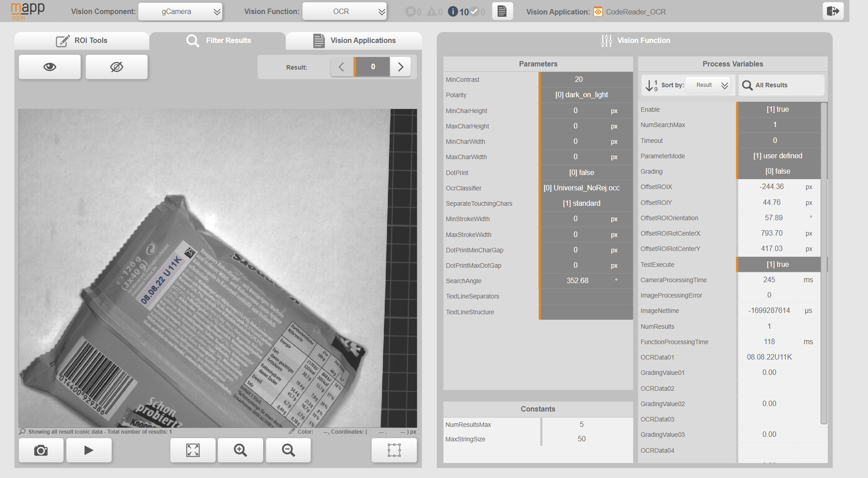Click the OffsetROIX value -244.36

pos(772,187)
